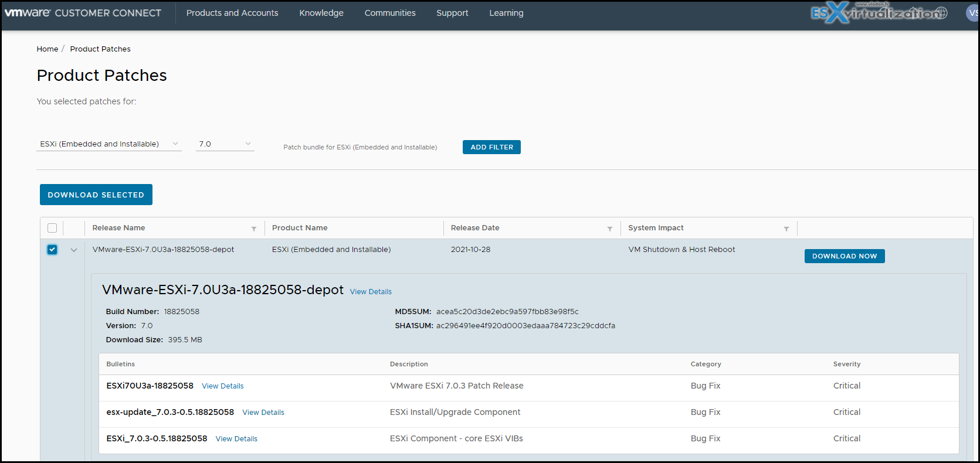Click the Patch bundle for ESXi filter label
Screen dimensions: 980x463
pos(360,147)
